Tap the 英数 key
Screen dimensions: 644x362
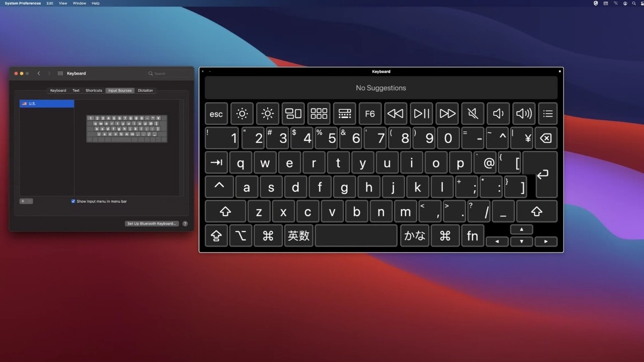298,235
